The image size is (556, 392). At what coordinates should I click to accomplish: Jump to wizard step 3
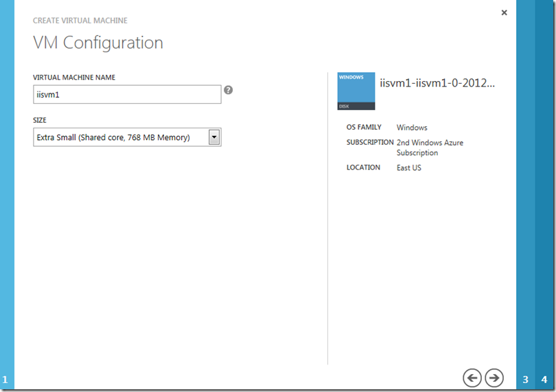click(526, 380)
